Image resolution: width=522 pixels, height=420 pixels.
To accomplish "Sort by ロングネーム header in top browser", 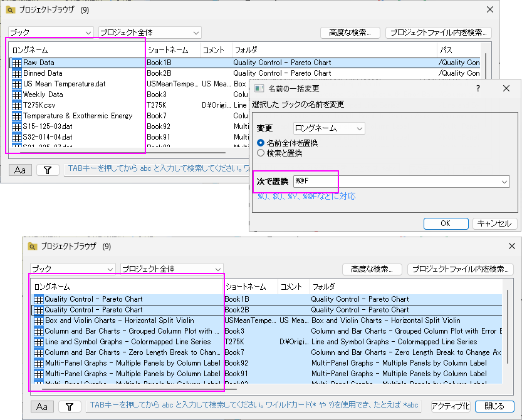I will pyautogui.click(x=77, y=50).
